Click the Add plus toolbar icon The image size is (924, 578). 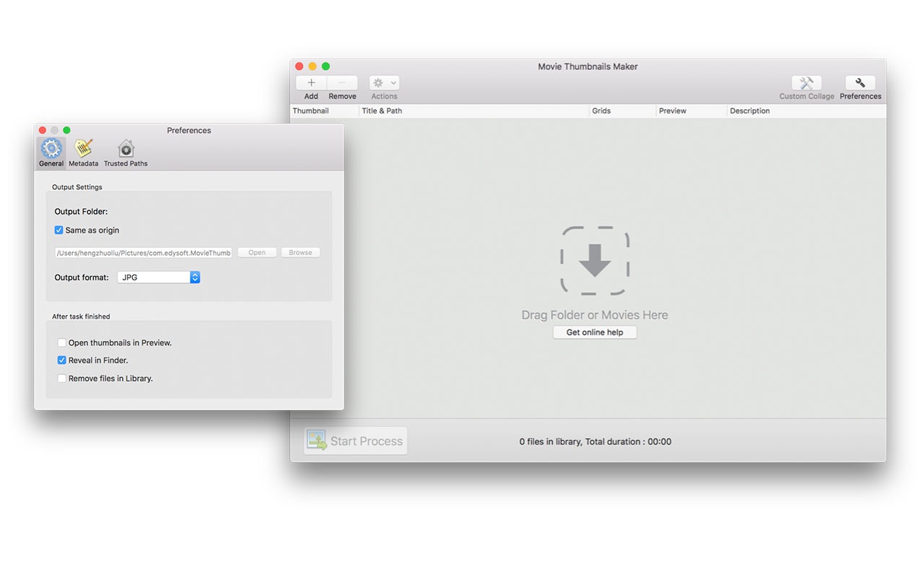pos(311,83)
